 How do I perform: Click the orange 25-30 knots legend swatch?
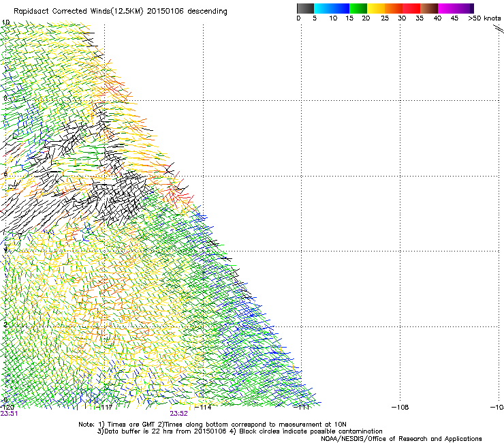[x=394, y=8]
